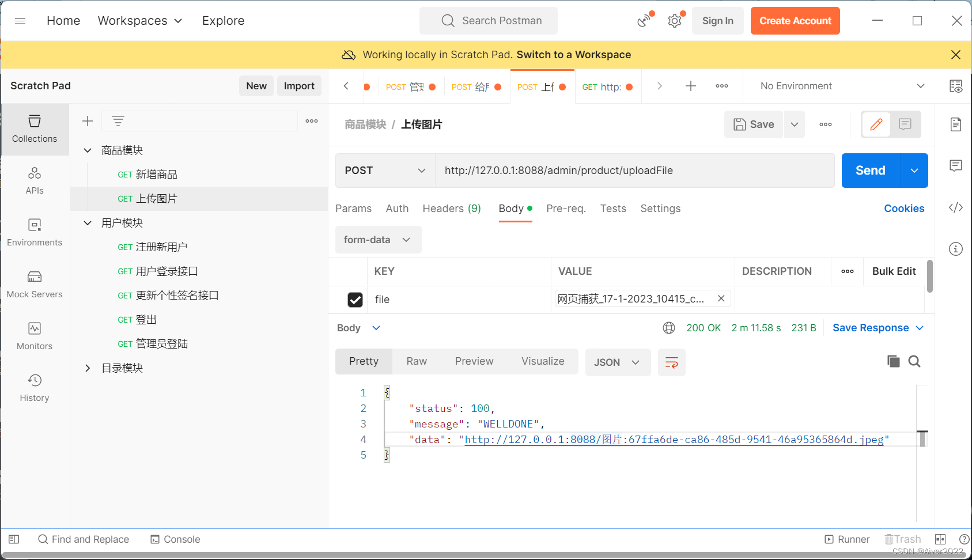The image size is (972, 560).
Task: Click the Create Account button
Action: click(x=795, y=21)
